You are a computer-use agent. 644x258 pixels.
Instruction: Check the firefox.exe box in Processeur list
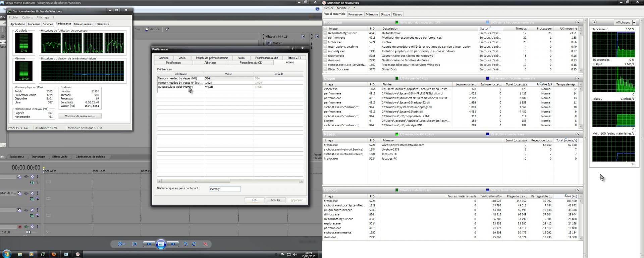click(x=325, y=42)
